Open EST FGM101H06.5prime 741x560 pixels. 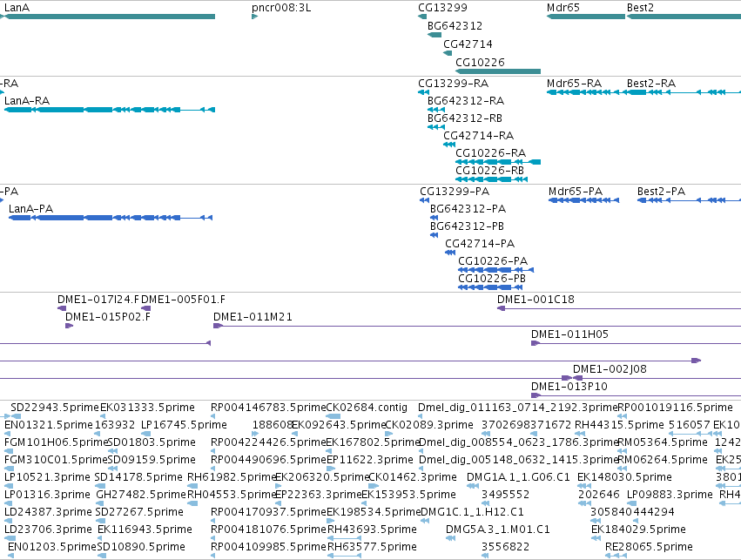pyautogui.click(x=57, y=442)
